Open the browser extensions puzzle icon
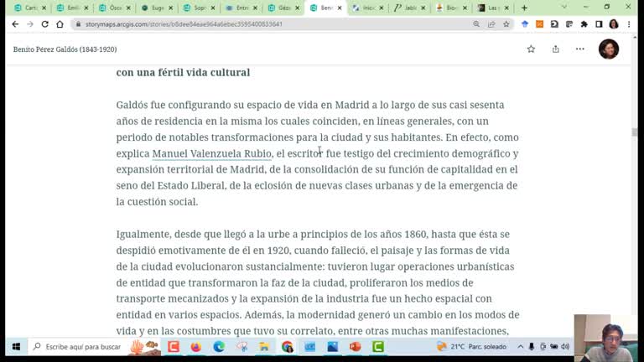Image resolution: width=644 pixels, height=362 pixels. (584, 24)
